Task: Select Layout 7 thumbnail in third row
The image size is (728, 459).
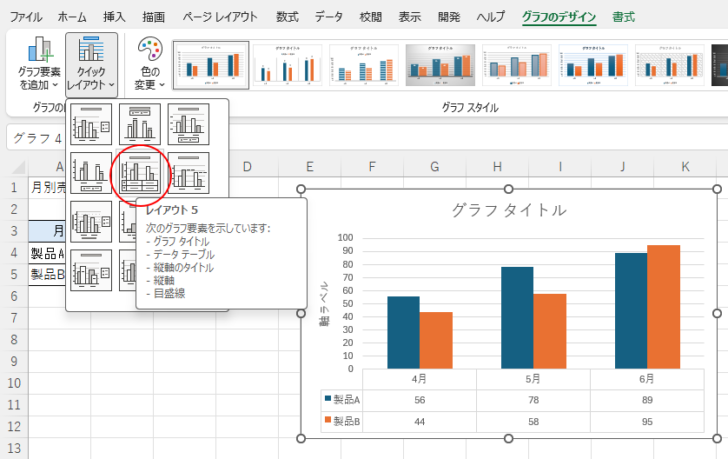Action: (x=91, y=221)
